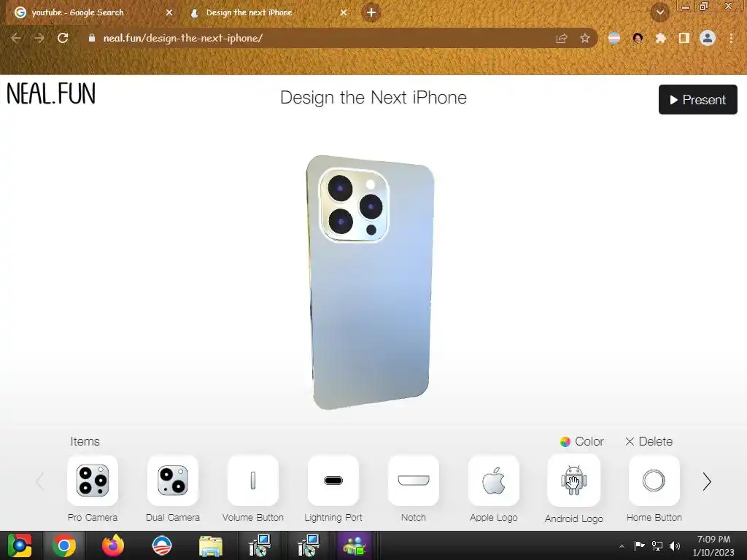Add the Pro Camera item
The height and width of the screenshot is (560, 747).
[93, 481]
